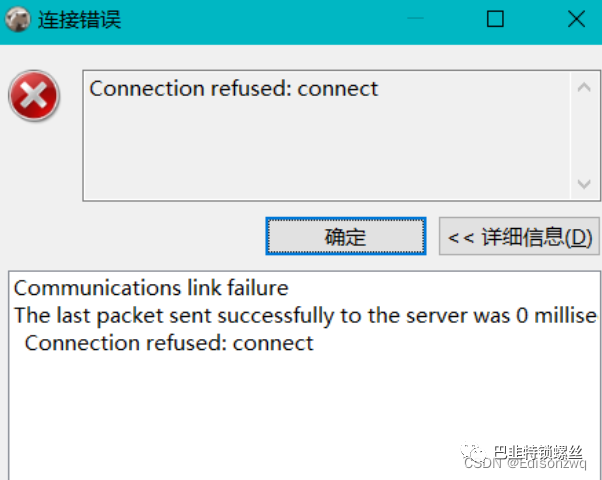Click the message box scroll-down arrow

click(584, 184)
